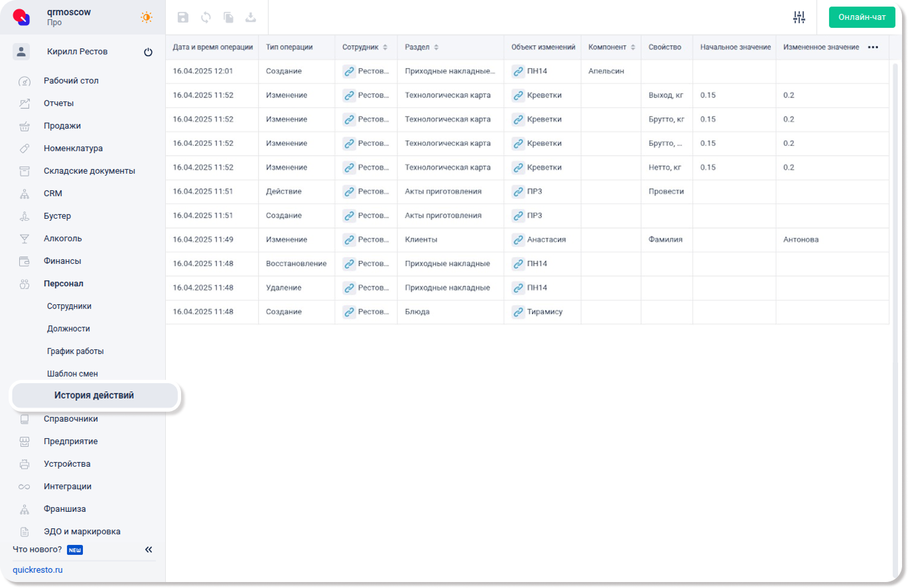
Task: Sort by the Раздел column arrows
Action: tap(436, 48)
